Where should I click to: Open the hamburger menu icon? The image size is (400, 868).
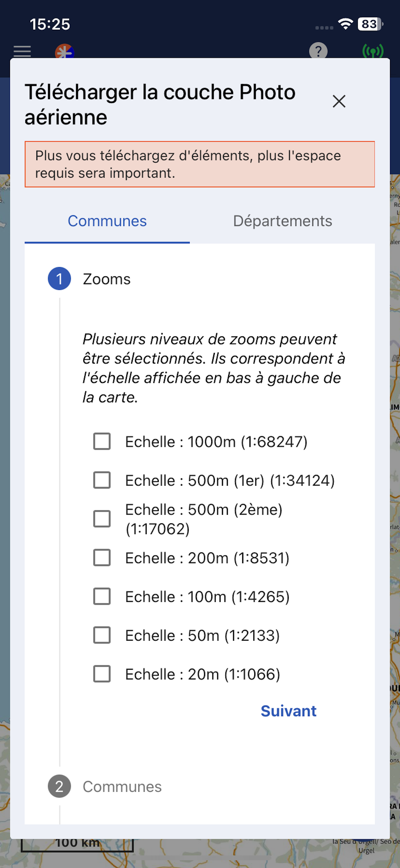pyautogui.click(x=22, y=51)
